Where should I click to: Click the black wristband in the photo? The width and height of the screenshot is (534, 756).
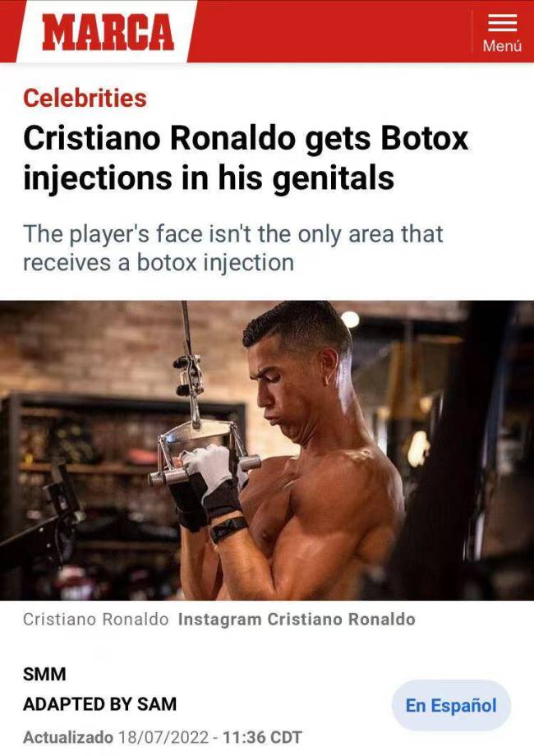tap(228, 528)
